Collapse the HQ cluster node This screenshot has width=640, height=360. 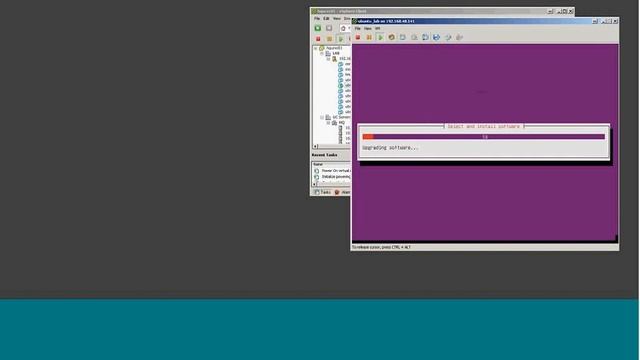328,122
